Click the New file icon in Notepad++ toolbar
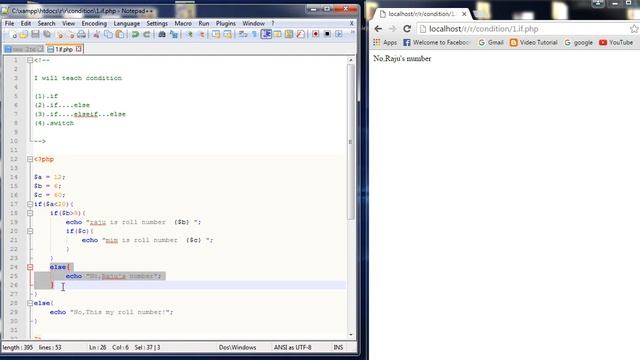 tap(13, 35)
